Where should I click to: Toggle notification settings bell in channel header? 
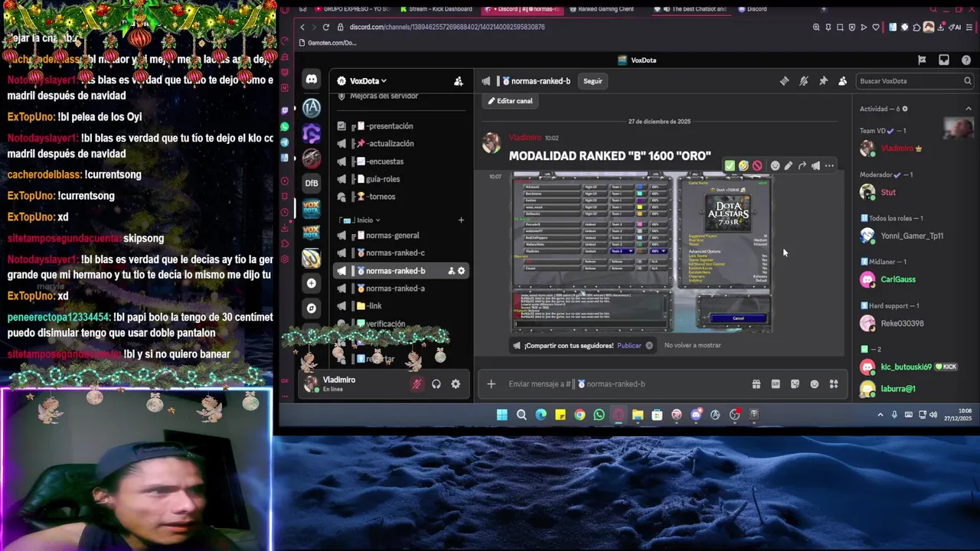tap(804, 81)
